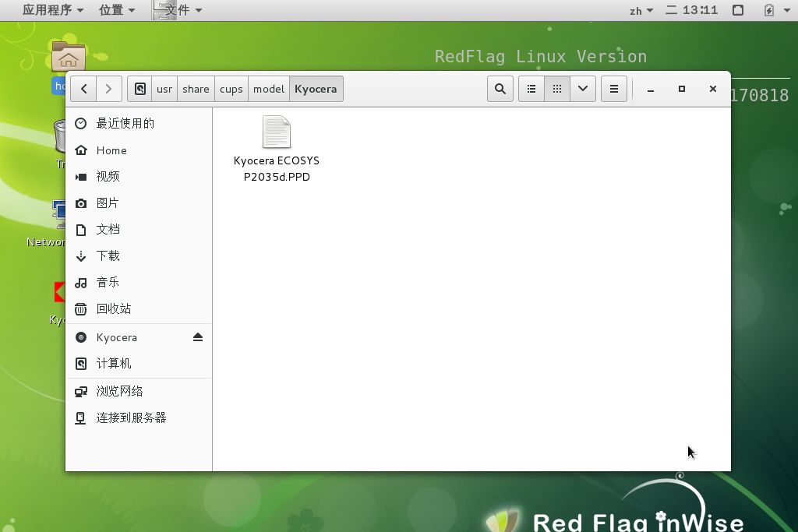Open 下载 folder in the sidebar

pyautogui.click(x=108, y=255)
